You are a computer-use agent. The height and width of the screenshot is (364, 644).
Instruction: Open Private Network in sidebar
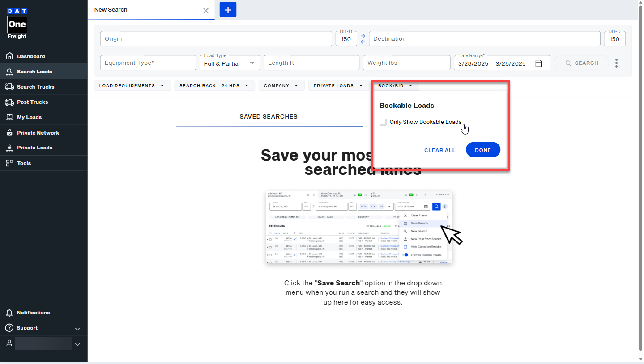pyautogui.click(x=38, y=133)
